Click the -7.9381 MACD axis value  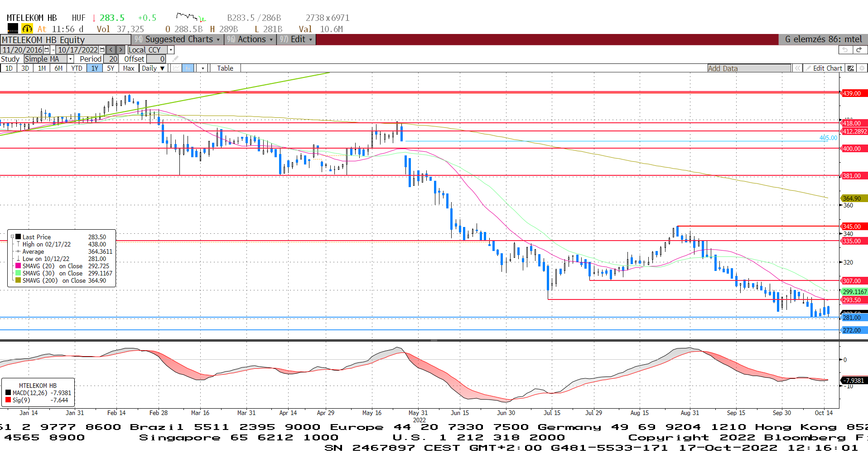[854, 381]
